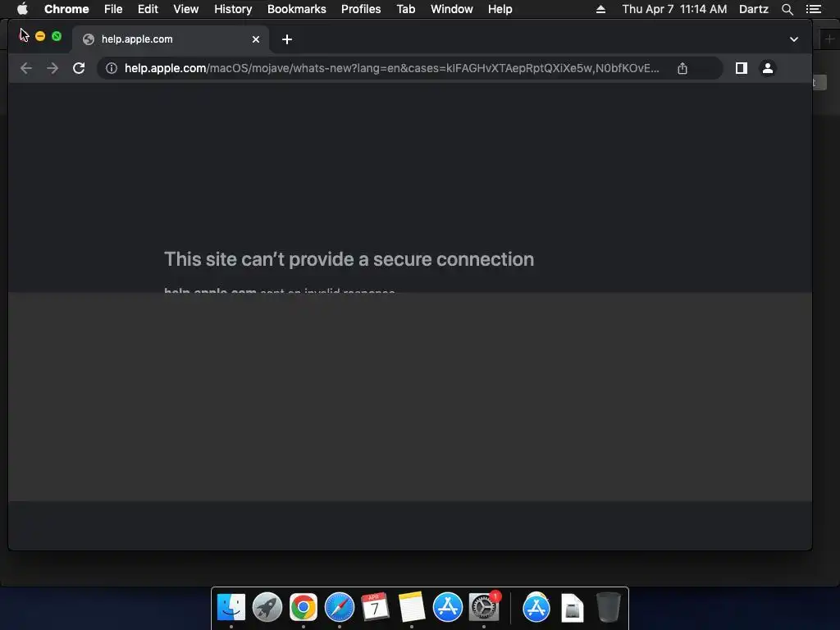This screenshot has height=630, width=840.
Task: Reload the page with the refresh icon
Action: tap(79, 68)
